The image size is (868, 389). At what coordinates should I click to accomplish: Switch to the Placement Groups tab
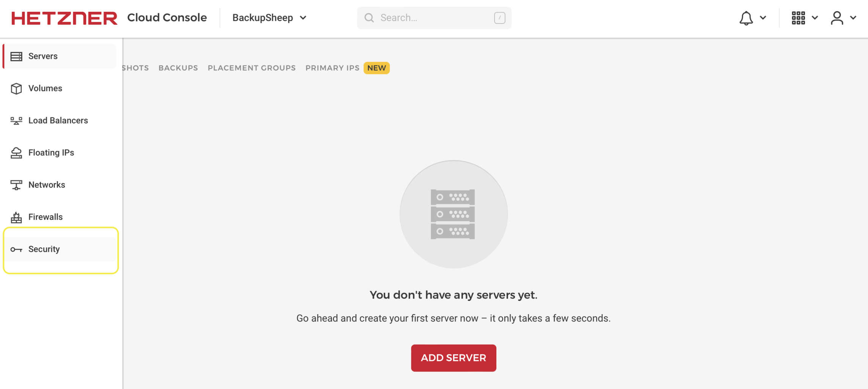click(252, 68)
